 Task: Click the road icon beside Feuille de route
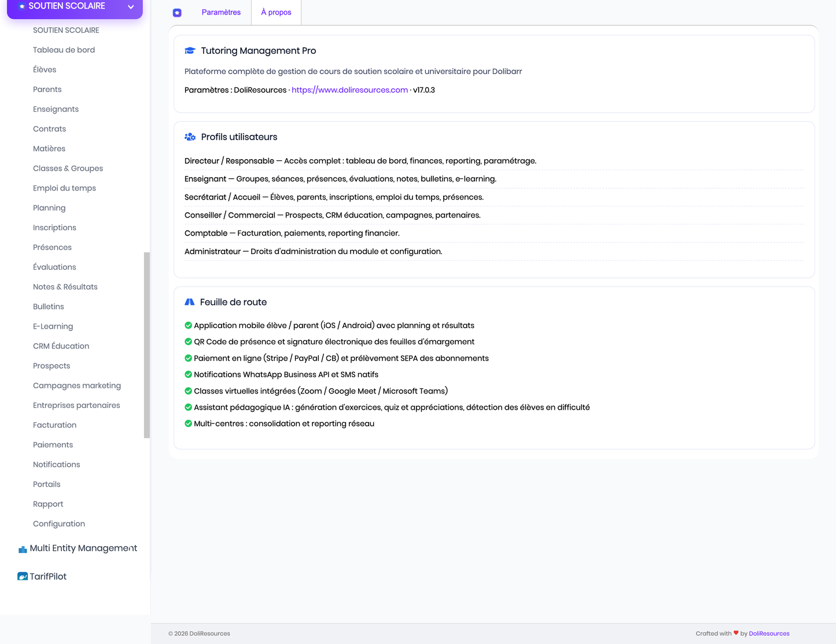(189, 302)
